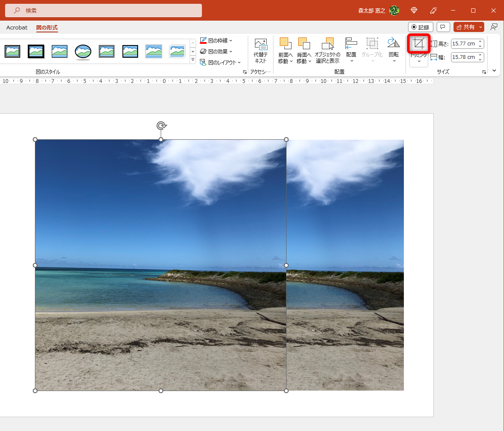This screenshot has height=431, width=504.
Task: Show the previous row of picture styles
Action: (193, 43)
